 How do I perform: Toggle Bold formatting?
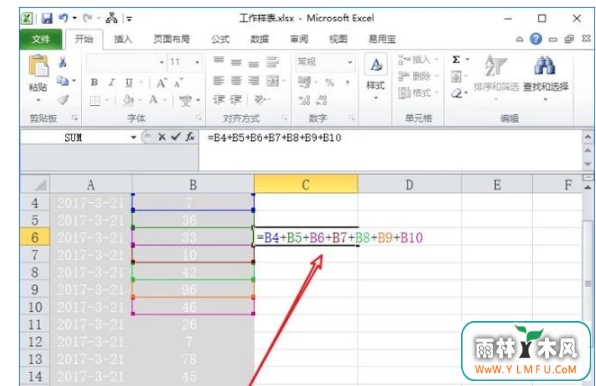coord(94,82)
